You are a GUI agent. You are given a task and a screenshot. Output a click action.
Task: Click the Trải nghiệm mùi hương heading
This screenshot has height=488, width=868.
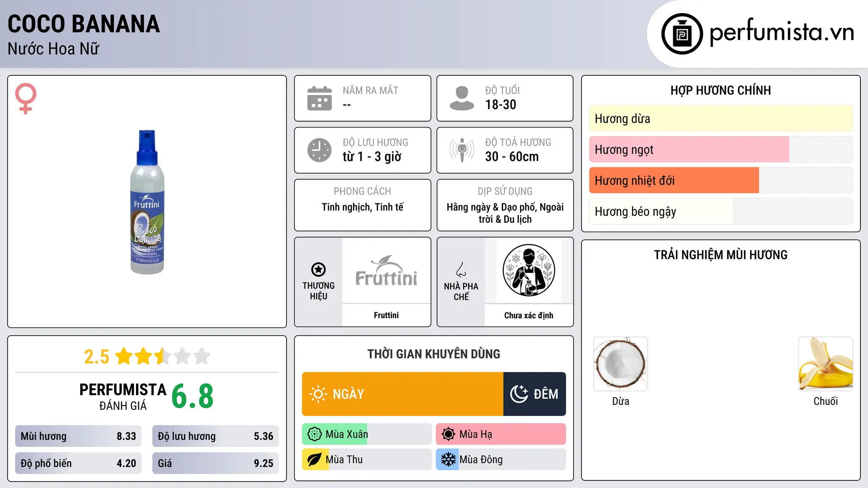(721, 255)
